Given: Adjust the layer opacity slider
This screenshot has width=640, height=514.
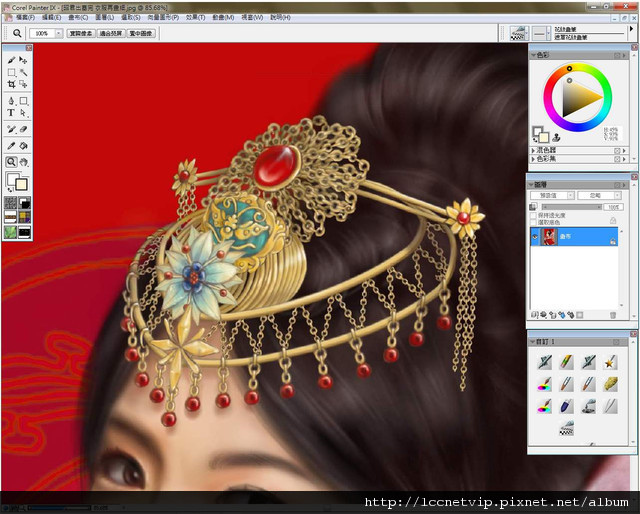Looking at the screenshot, I should click(x=570, y=207).
